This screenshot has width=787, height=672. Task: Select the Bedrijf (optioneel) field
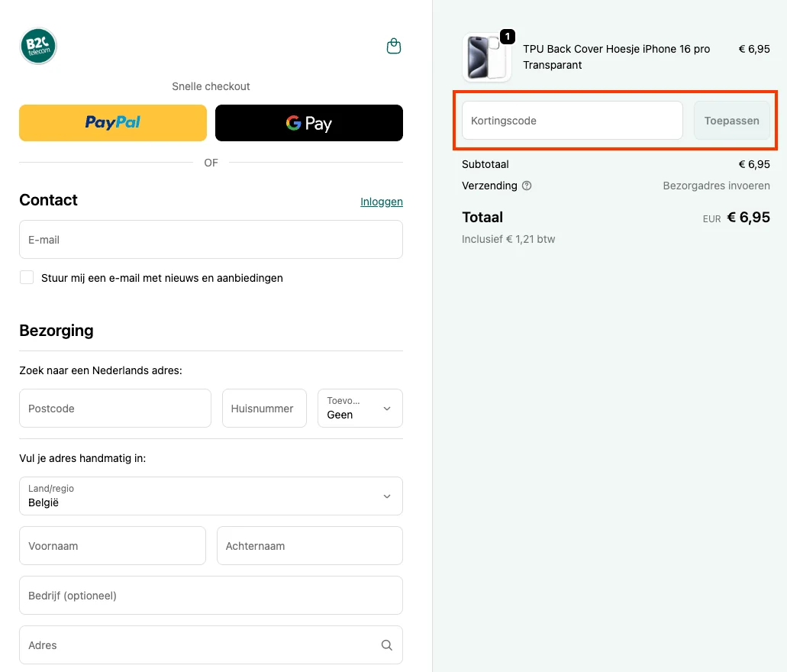211,596
